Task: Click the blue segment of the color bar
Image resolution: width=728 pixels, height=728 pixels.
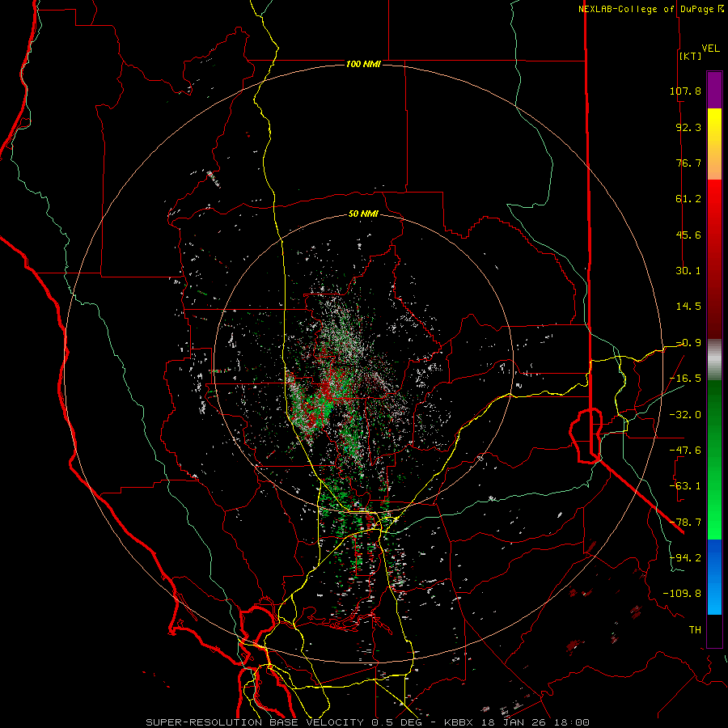Action: click(x=714, y=577)
